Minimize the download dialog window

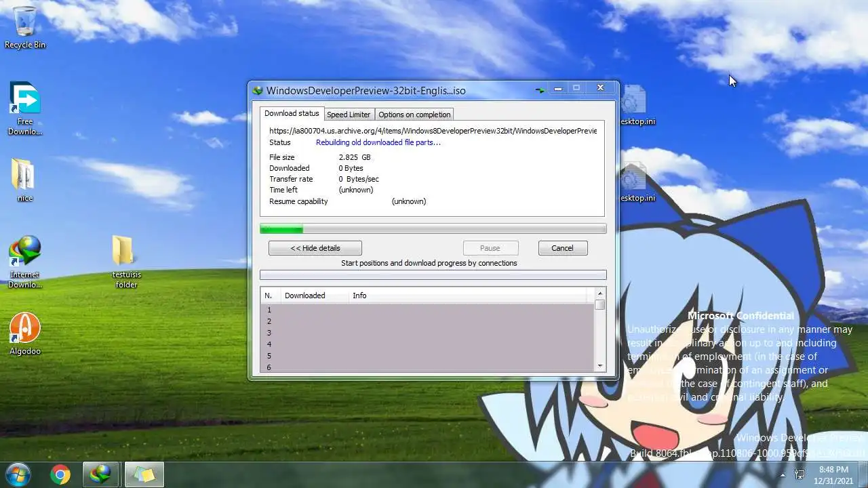(558, 89)
